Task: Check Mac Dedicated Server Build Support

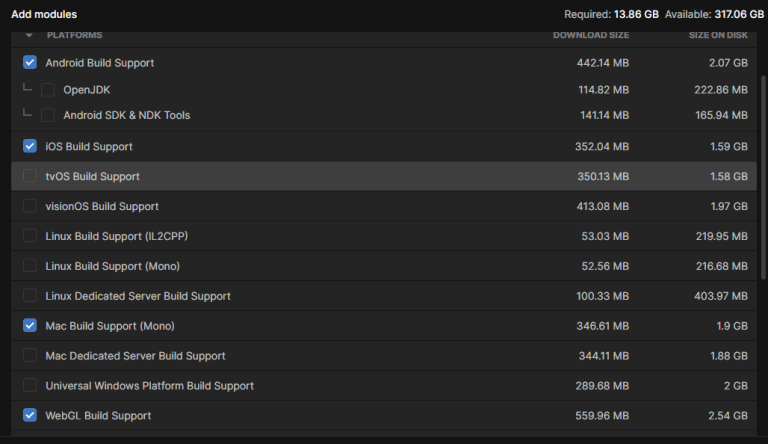Action: [x=29, y=356]
